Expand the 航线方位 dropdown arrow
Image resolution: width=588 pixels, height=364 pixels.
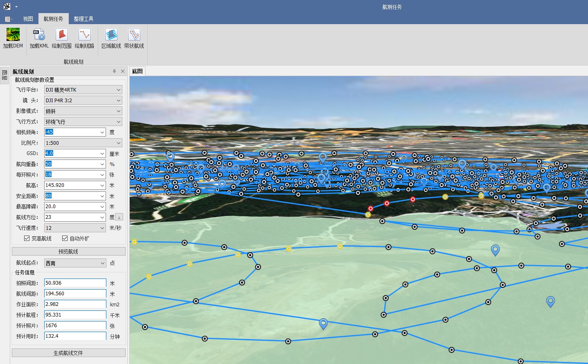pyautogui.click(x=102, y=217)
